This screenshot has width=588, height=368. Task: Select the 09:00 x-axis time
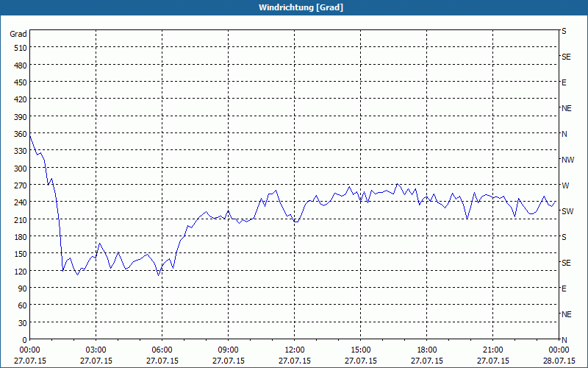coord(228,350)
